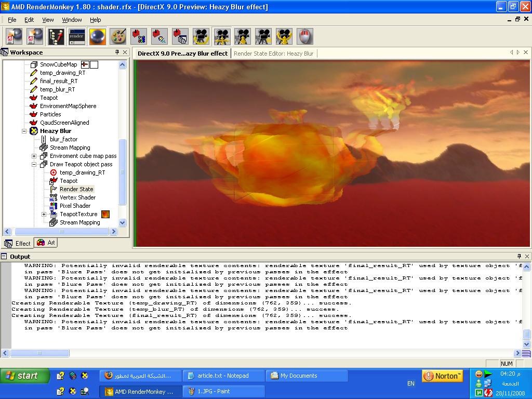Open the render output window toolbar icon
532x399 pixels.
coord(77,36)
